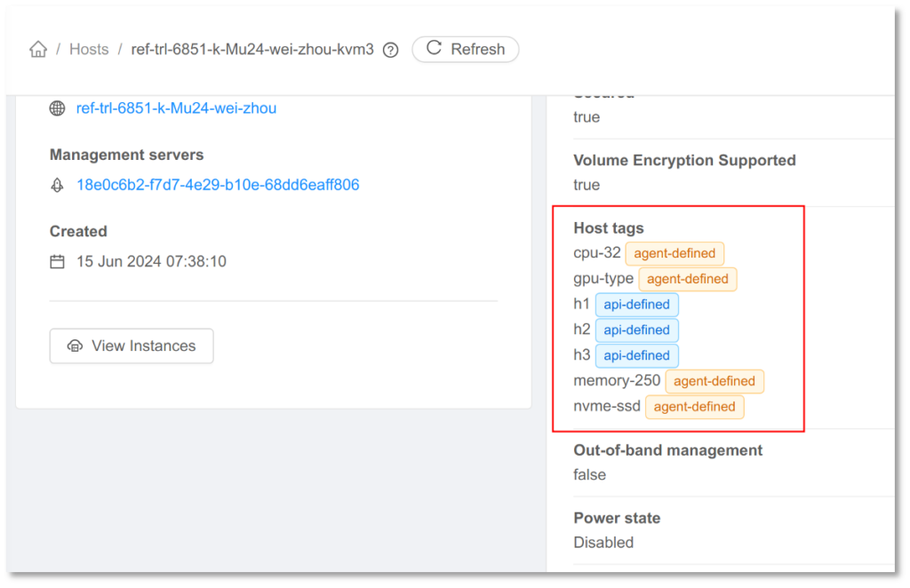Viewport: 910px width, 588px height.
Task: Click the View Instances button
Action: pyautogui.click(x=131, y=346)
